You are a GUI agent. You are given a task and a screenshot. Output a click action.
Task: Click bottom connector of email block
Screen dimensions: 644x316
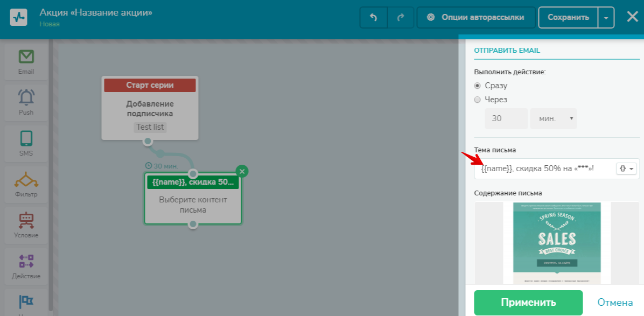coord(193,224)
